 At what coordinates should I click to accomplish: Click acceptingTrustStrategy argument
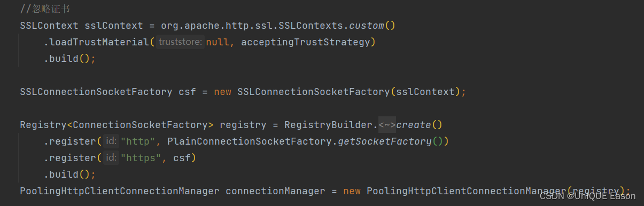(305, 42)
